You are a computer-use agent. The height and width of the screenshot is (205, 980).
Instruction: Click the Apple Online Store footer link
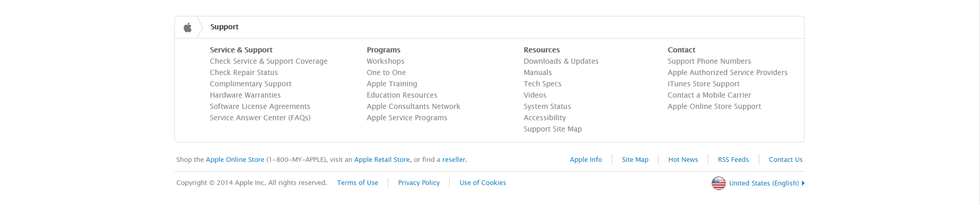coord(235,160)
